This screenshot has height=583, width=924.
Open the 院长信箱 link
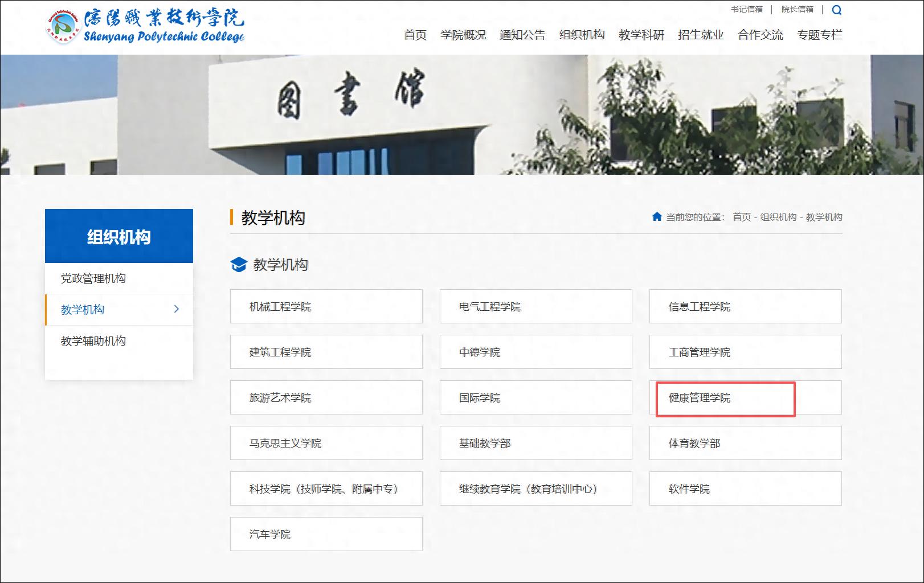click(x=797, y=9)
